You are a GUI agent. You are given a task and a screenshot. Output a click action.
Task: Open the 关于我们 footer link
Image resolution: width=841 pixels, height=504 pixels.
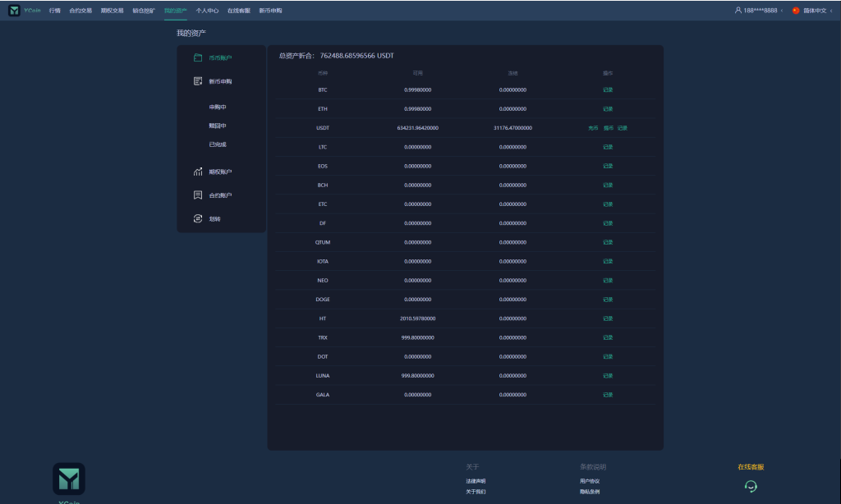(476, 492)
